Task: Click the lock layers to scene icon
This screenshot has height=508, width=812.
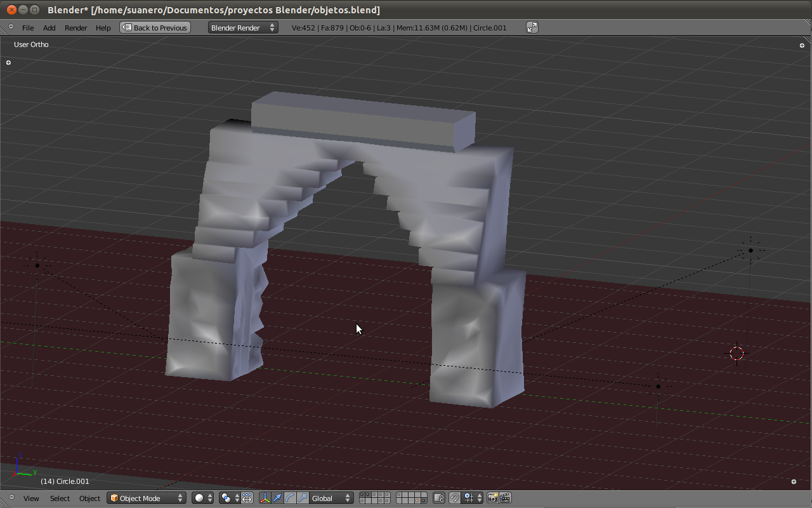Action: 438,498
